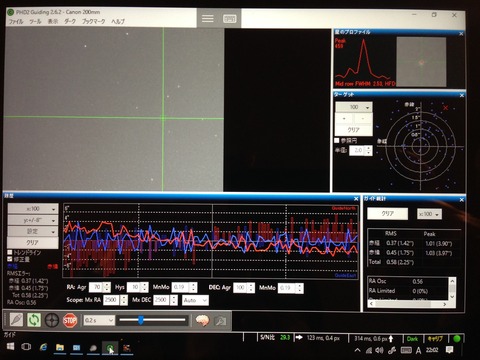Click the 'キャリブ' calibration status indicator
480x360 pixels.
click(435, 339)
